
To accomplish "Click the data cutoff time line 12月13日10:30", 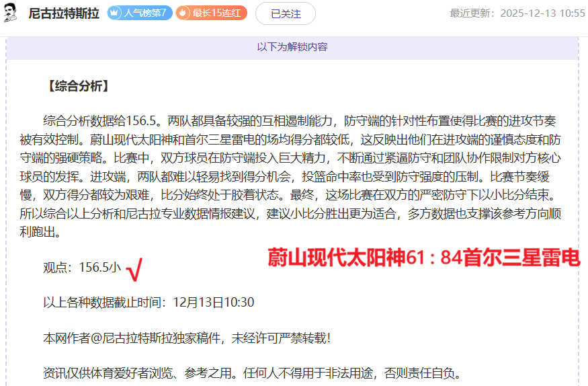I will (x=149, y=302).
